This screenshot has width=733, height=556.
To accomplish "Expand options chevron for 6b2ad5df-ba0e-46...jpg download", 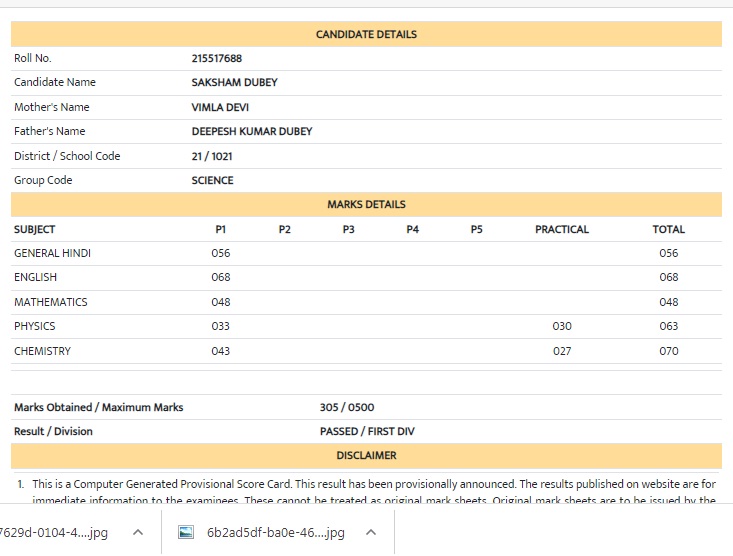I will tap(371, 532).
